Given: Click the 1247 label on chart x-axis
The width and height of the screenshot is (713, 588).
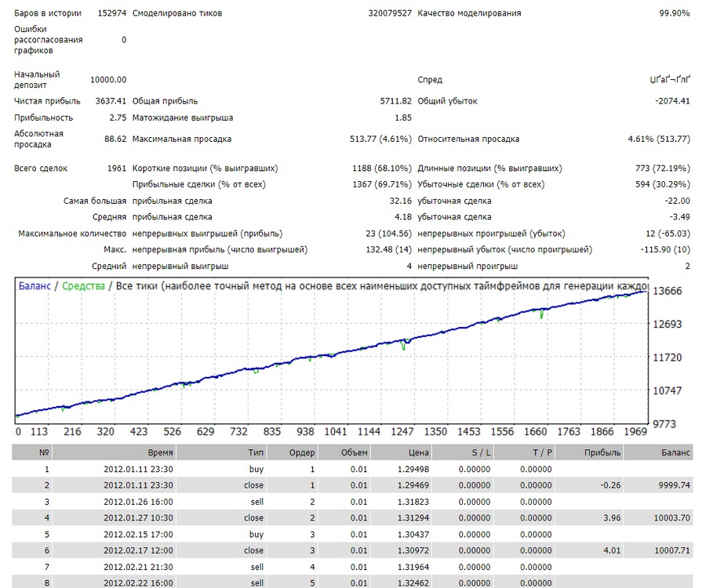Looking at the screenshot, I should pos(402,431).
